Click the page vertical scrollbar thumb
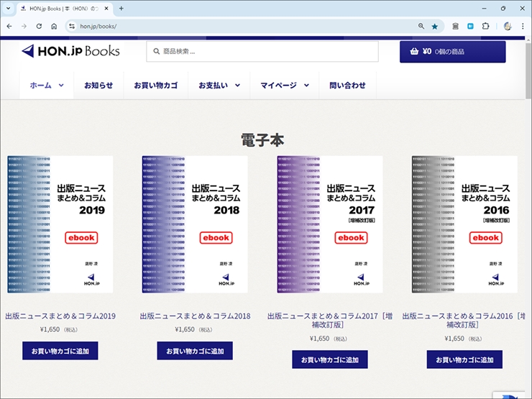This screenshot has height=399, width=532. tap(528, 70)
